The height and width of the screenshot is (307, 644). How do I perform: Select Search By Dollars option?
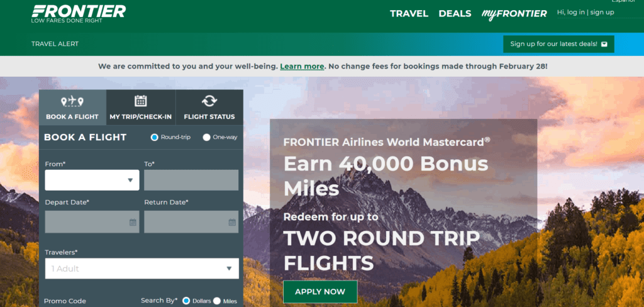click(x=186, y=301)
